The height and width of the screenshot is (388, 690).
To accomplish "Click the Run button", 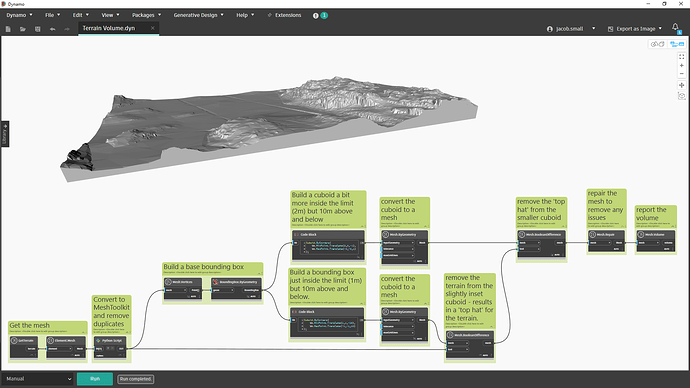I will [x=95, y=379].
